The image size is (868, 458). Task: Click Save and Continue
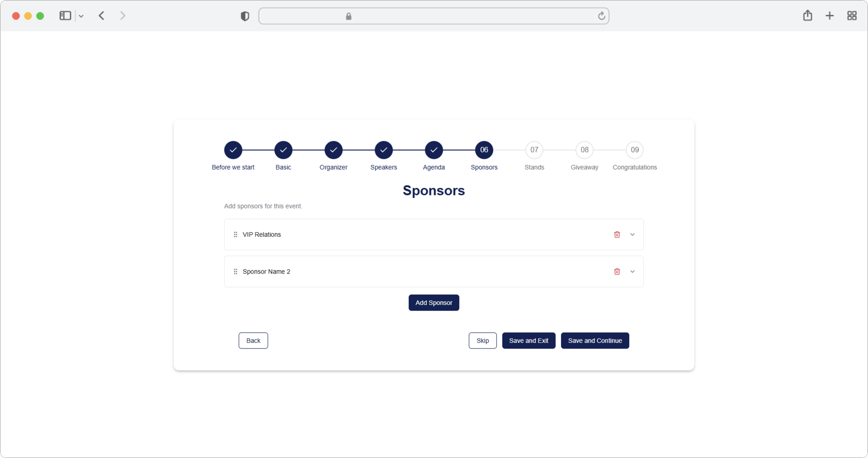[x=595, y=340]
